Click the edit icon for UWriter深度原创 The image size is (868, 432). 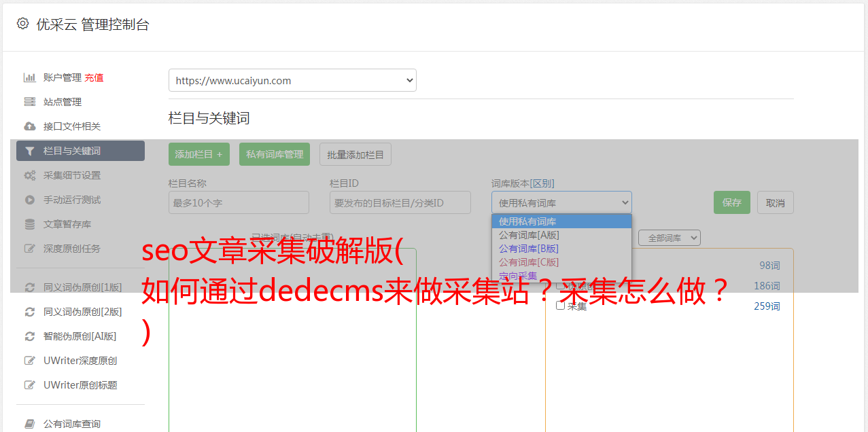coord(30,361)
